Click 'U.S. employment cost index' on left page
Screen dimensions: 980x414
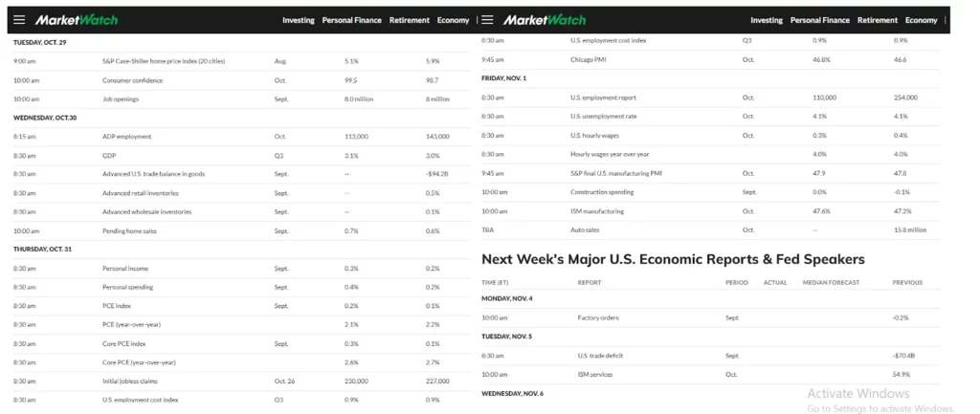click(x=139, y=400)
